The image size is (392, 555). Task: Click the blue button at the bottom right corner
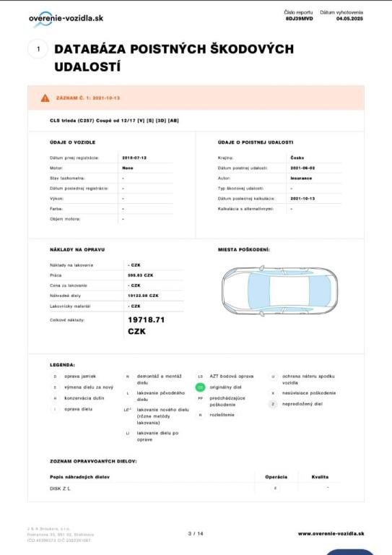point(344,552)
